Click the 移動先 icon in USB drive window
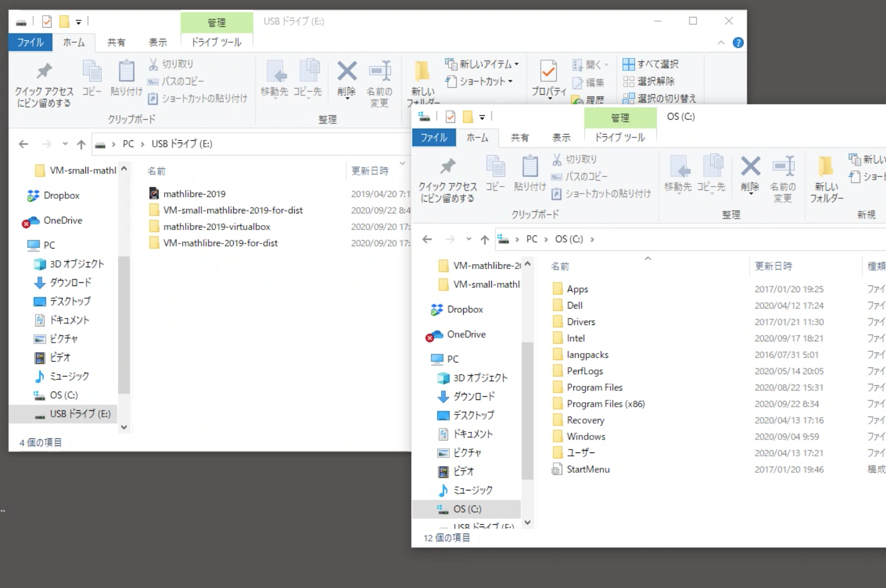This screenshot has height=588, width=886. tap(275, 78)
